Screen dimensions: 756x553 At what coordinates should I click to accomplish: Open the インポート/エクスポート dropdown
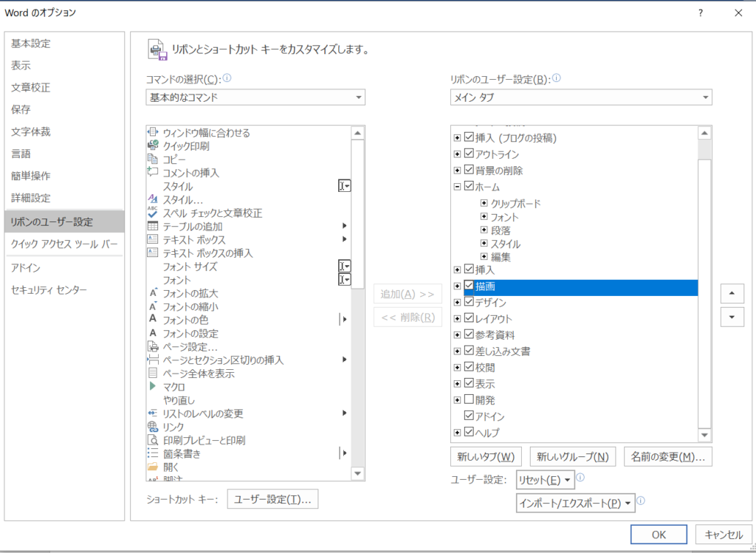[576, 504]
